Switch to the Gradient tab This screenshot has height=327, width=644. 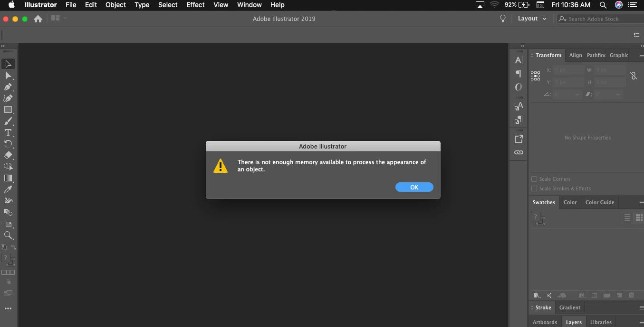coord(569,307)
